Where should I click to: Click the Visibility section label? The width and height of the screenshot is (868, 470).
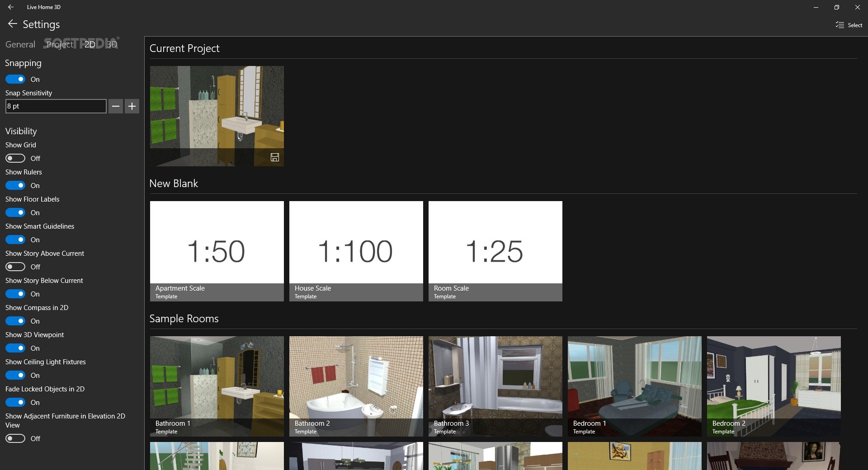pyautogui.click(x=21, y=131)
